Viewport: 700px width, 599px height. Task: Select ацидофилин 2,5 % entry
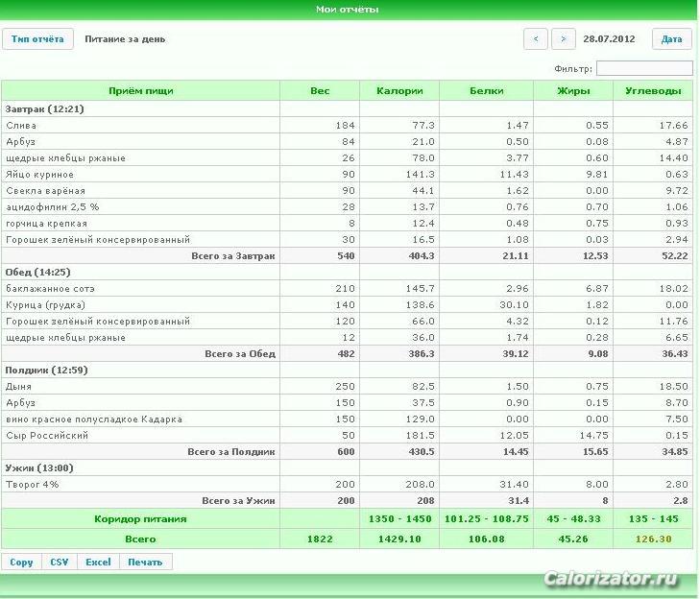(x=52, y=207)
